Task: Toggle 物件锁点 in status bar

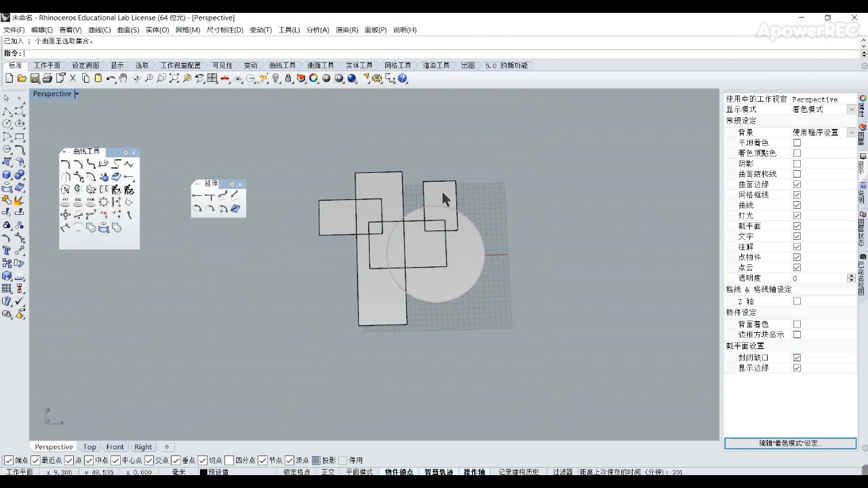Action: coord(399,472)
